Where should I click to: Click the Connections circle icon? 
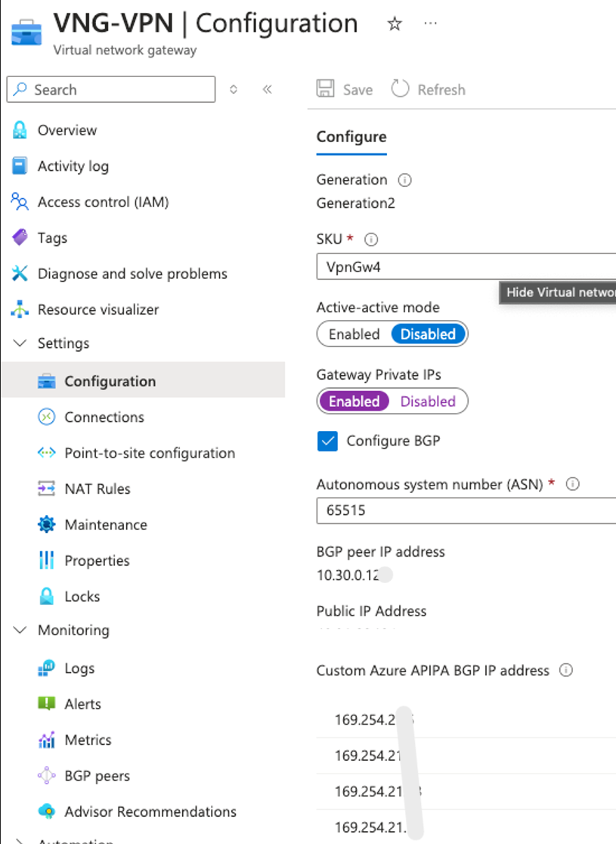coord(47,417)
